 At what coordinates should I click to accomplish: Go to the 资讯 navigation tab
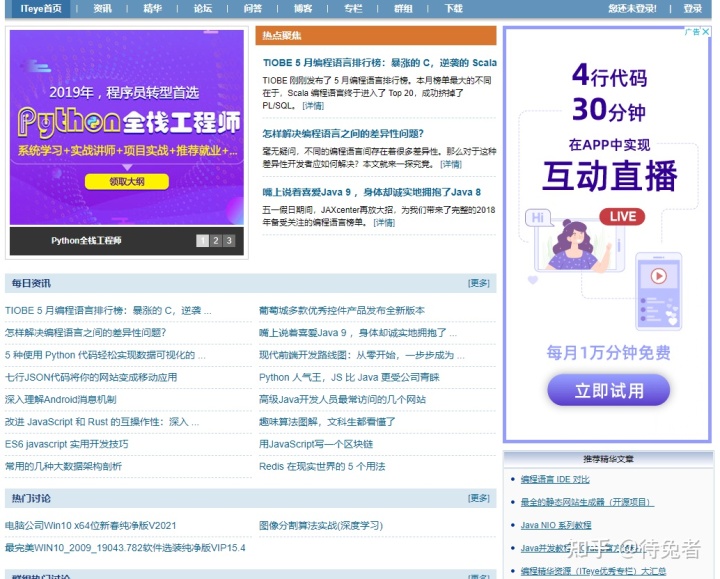[x=102, y=8]
